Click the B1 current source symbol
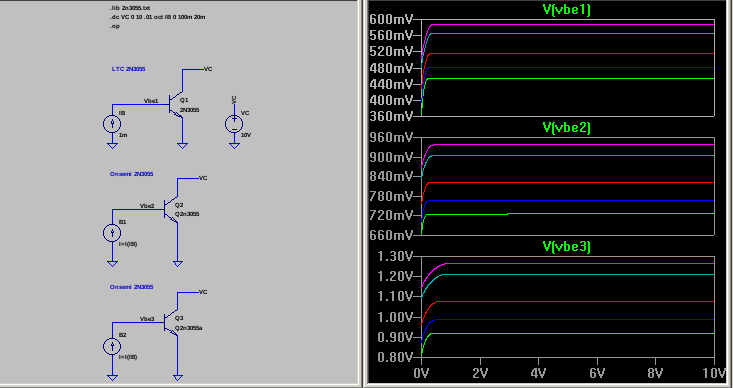733x388 pixels. pos(112,233)
